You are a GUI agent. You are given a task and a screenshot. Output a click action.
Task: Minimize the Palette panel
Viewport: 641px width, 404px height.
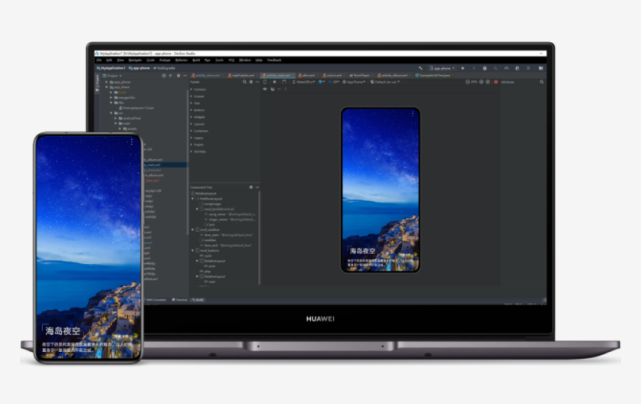point(257,82)
